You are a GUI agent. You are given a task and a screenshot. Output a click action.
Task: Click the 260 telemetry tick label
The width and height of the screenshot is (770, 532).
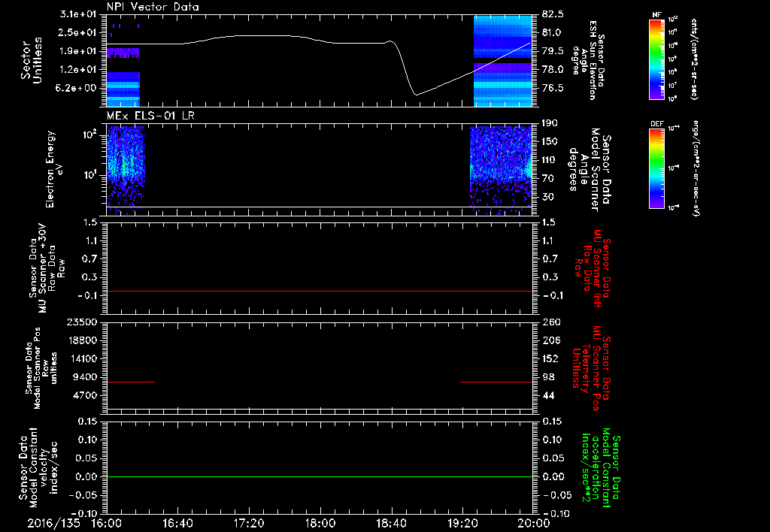pyautogui.click(x=551, y=322)
